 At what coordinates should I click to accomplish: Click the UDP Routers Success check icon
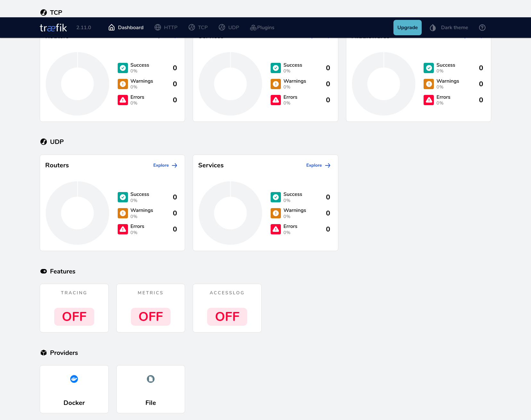(x=123, y=197)
